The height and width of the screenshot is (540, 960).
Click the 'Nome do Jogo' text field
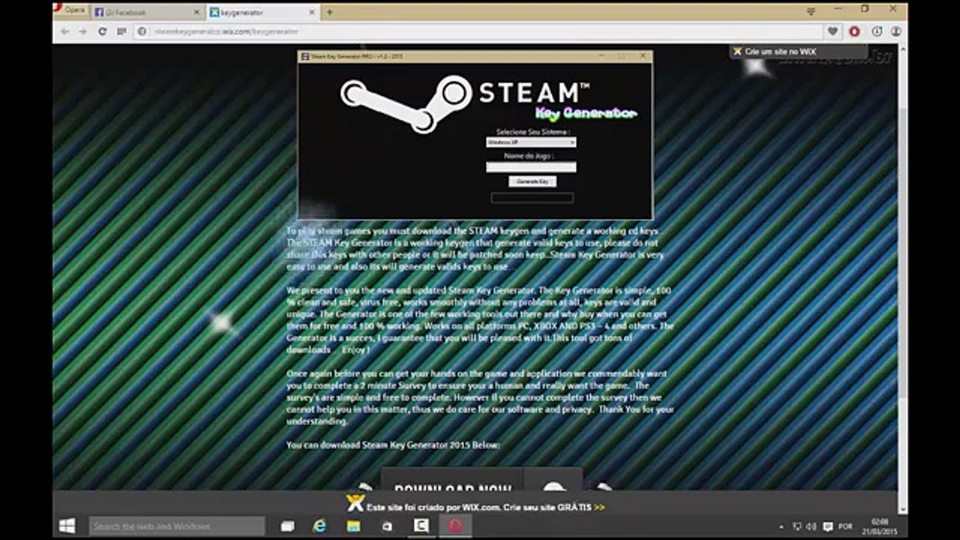(531, 167)
